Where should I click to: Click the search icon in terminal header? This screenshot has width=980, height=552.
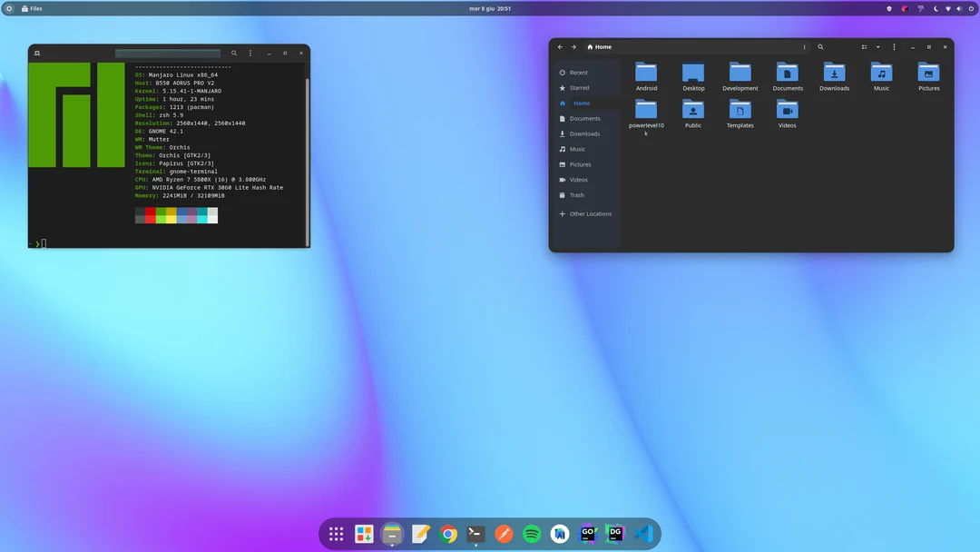234,53
